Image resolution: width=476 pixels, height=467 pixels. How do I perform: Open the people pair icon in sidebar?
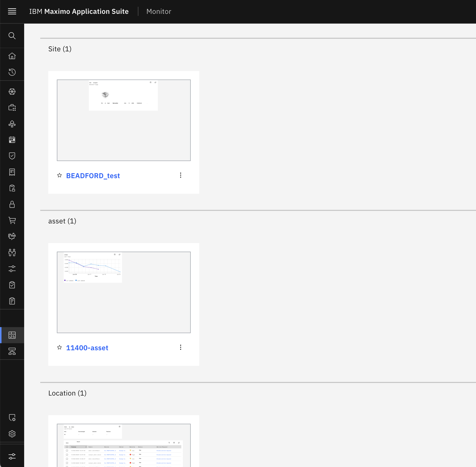[x=12, y=253]
